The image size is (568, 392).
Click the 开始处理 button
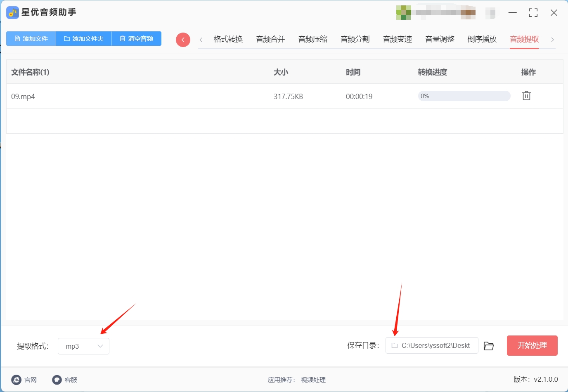tap(532, 345)
